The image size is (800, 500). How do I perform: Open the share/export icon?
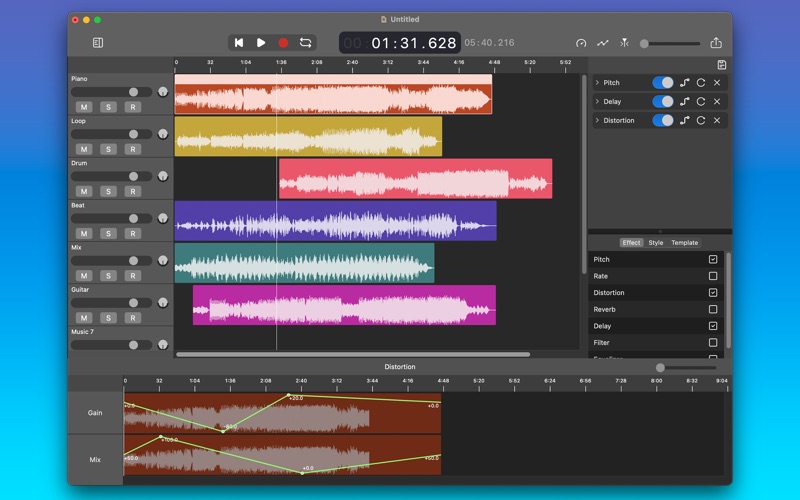(x=716, y=43)
